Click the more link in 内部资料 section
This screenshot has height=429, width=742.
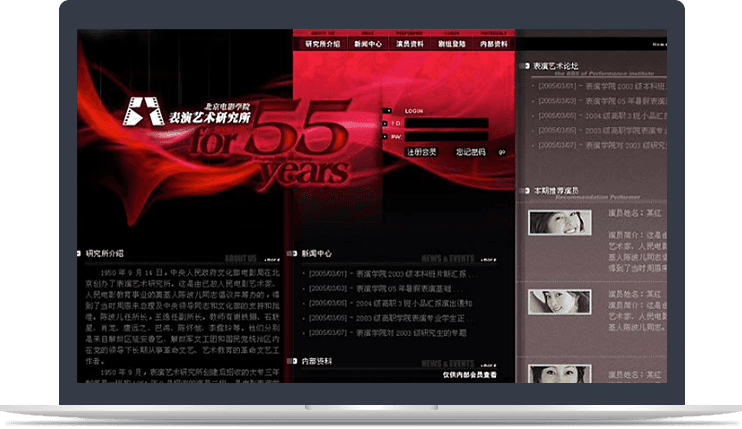(x=488, y=365)
